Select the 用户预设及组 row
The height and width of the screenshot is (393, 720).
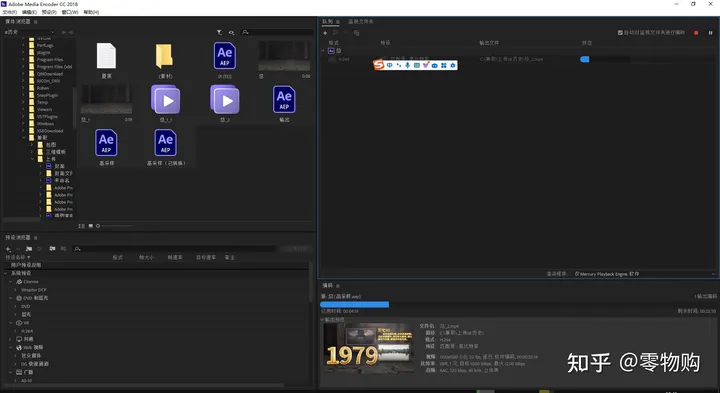point(156,265)
